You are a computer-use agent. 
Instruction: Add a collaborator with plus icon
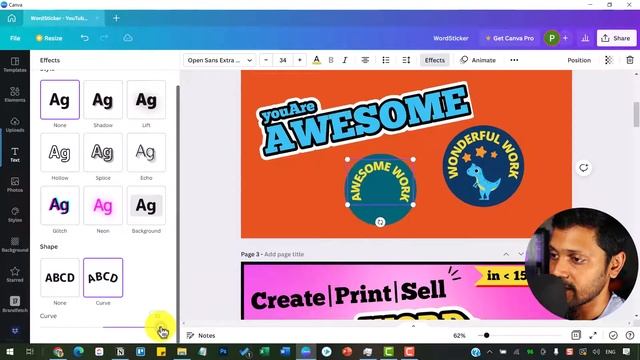(x=565, y=38)
